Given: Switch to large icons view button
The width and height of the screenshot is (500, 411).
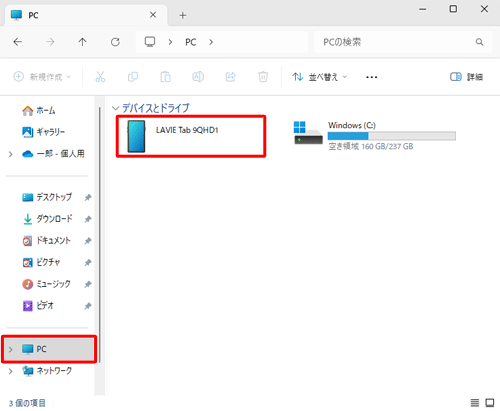Looking at the screenshot, I should click(x=490, y=403).
